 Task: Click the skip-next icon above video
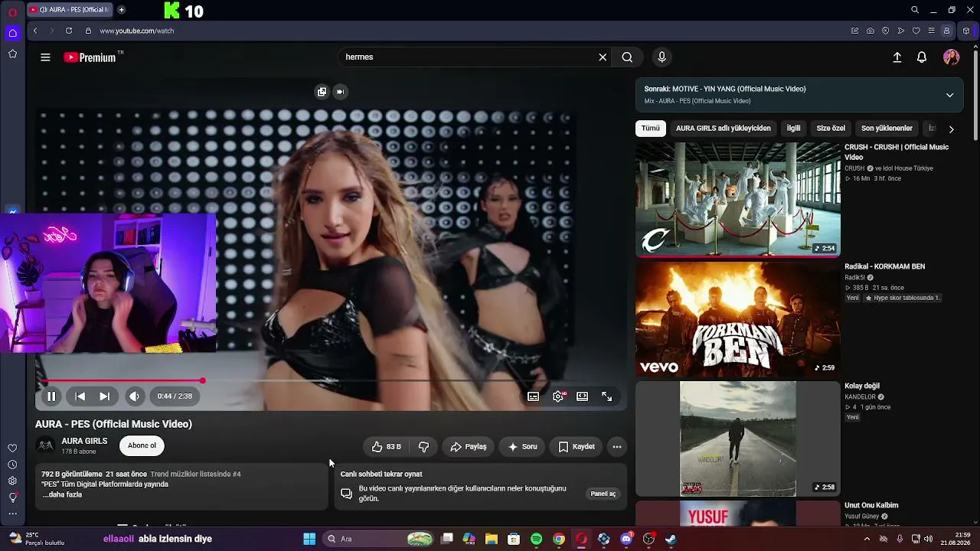340,92
